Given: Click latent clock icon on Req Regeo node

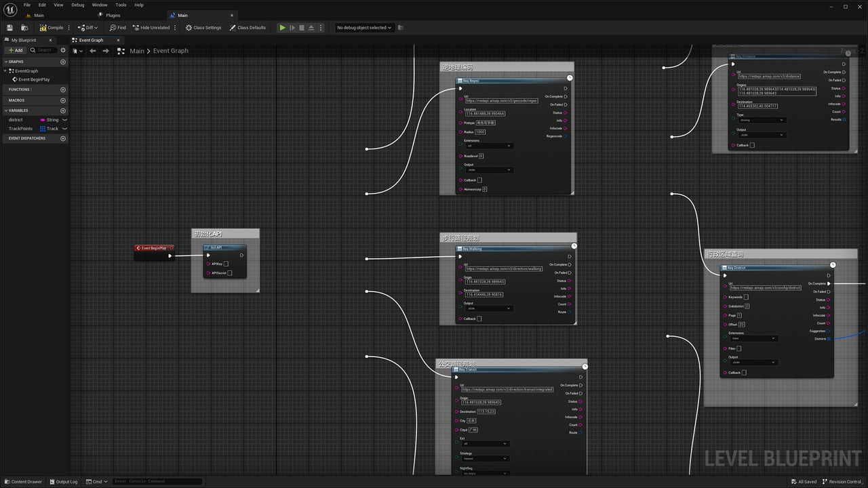Looking at the screenshot, I should pos(570,78).
